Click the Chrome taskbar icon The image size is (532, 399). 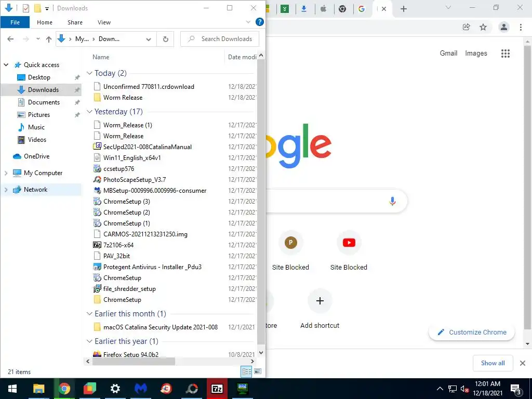coord(64,389)
